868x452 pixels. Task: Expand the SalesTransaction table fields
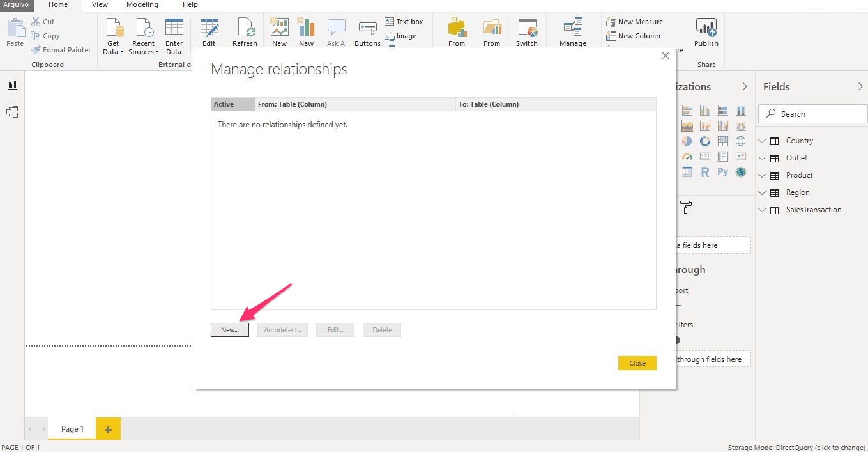click(x=761, y=210)
